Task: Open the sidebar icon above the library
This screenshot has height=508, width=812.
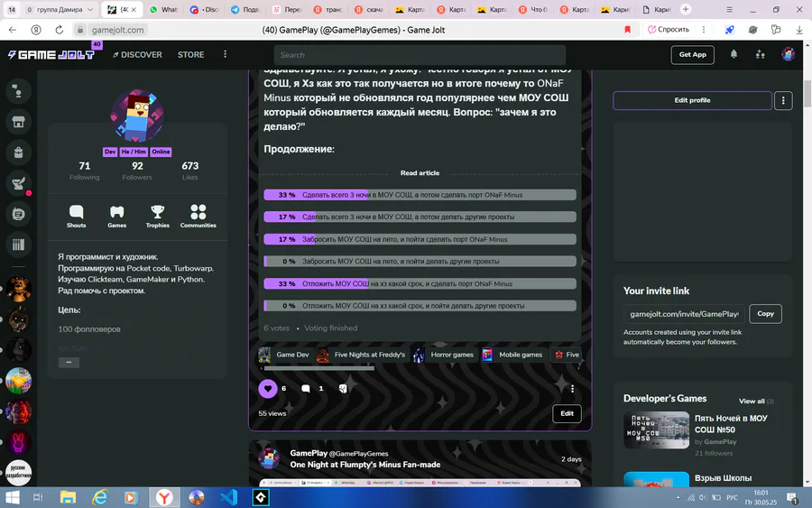Action: (x=18, y=214)
